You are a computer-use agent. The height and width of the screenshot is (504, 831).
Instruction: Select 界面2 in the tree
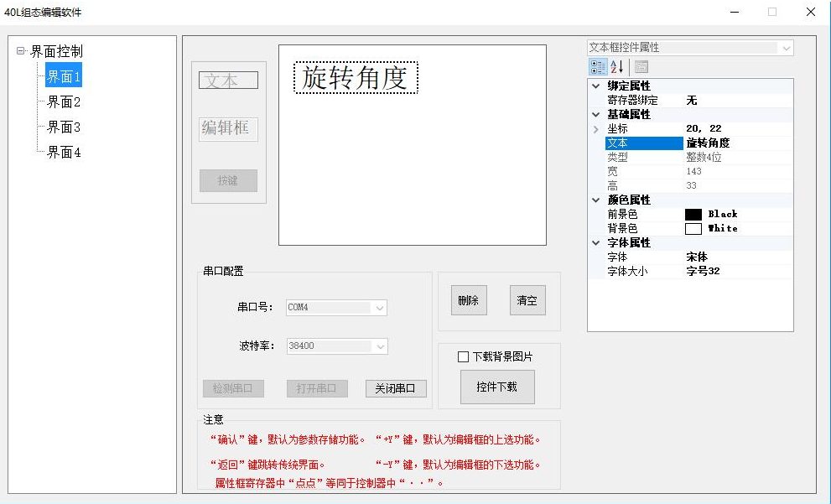tap(64, 102)
